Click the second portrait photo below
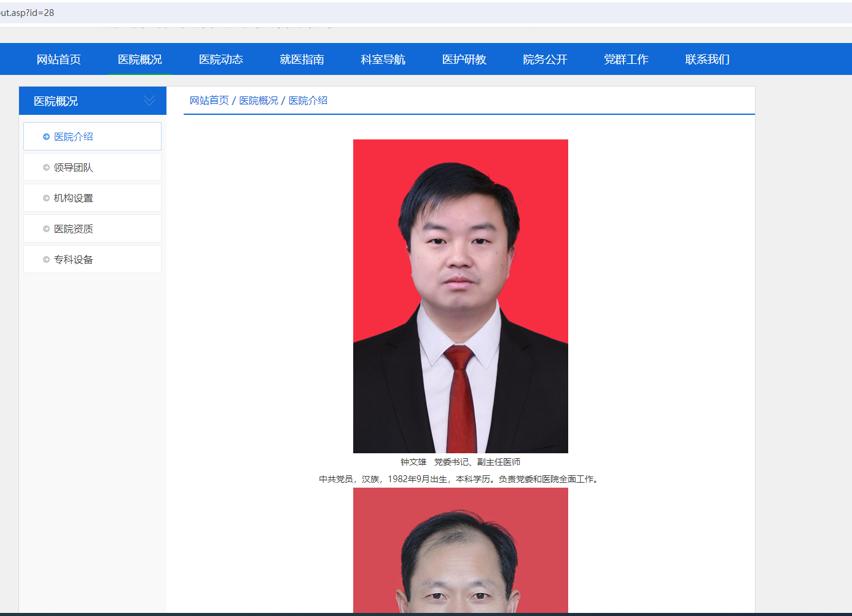Viewport: 852px width, 616px height. (461, 550)
